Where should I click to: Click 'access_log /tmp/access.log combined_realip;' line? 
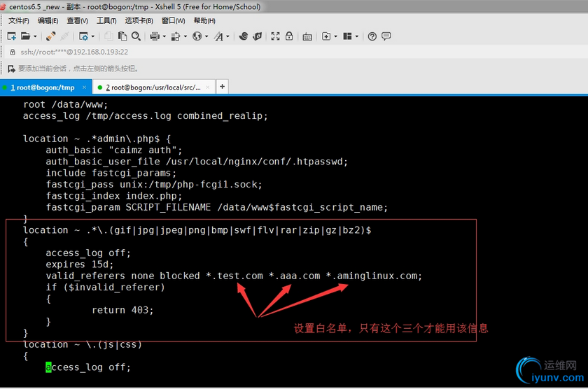coord(146,116)
